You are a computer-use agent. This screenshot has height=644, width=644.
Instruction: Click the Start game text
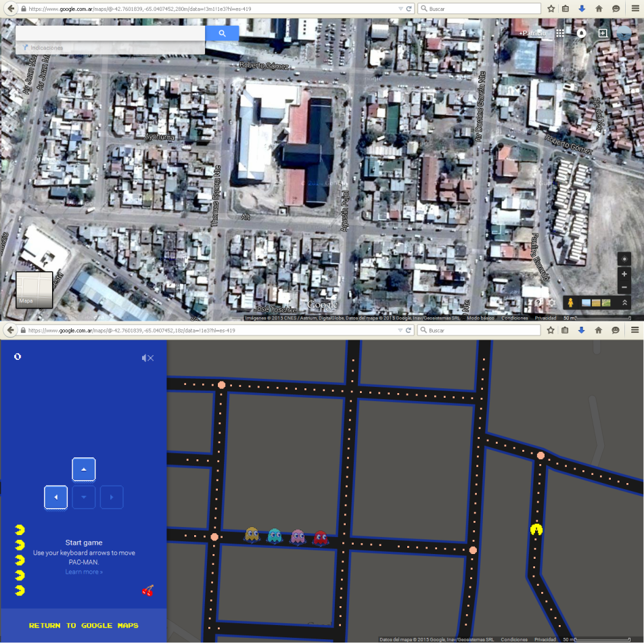[84, 543]
